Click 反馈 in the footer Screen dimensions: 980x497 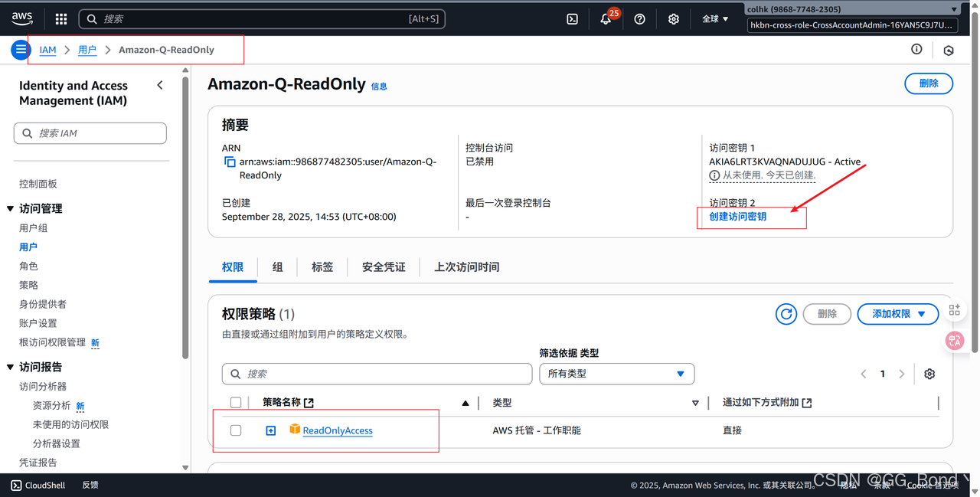point(90,485)
